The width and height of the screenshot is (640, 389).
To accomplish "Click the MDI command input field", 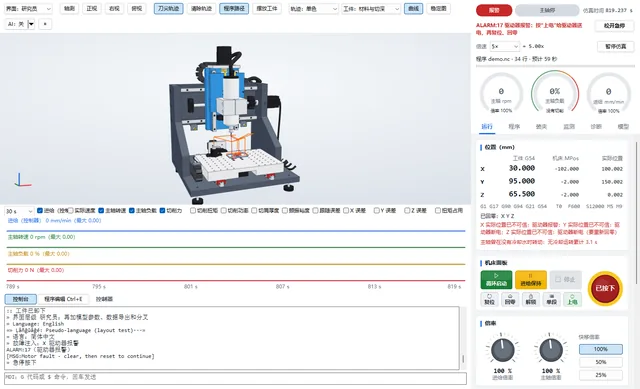I will (236, 378).
